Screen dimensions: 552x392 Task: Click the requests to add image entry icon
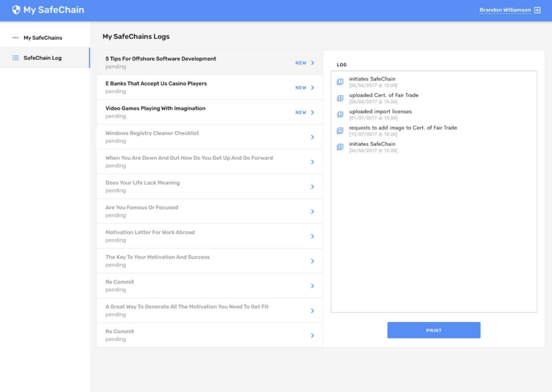click(340, 131)
